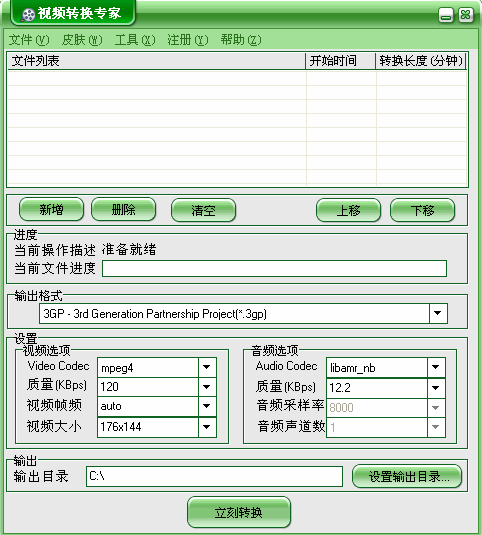Click the 清空 button to clear list
Screen dimensions: 482x535
[x=203, y=210]
